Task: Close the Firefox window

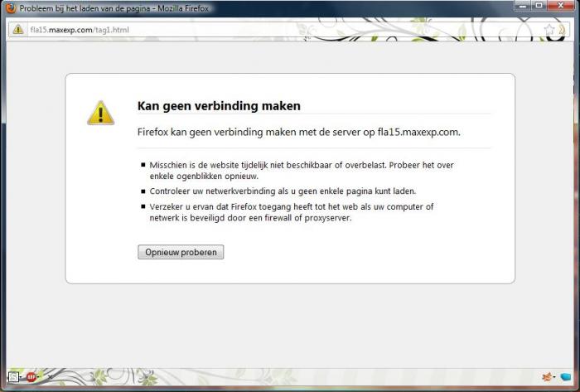Action: (560, 6)
